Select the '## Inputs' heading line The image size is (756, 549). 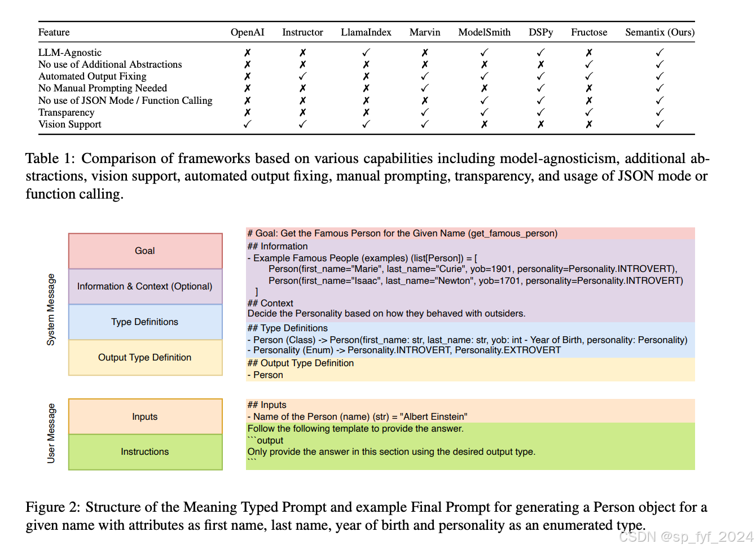(x=267, y=405)
